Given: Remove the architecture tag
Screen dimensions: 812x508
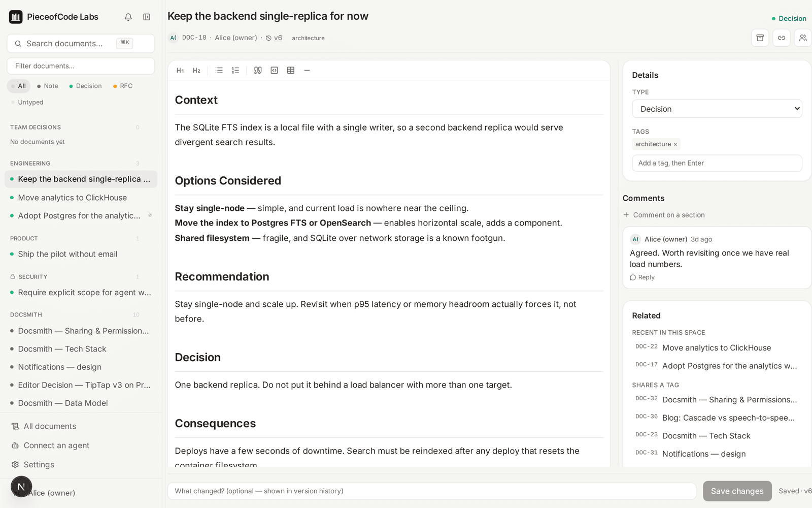Looking at the screenshot, I should pyautogui.click(x=675, y=145).
